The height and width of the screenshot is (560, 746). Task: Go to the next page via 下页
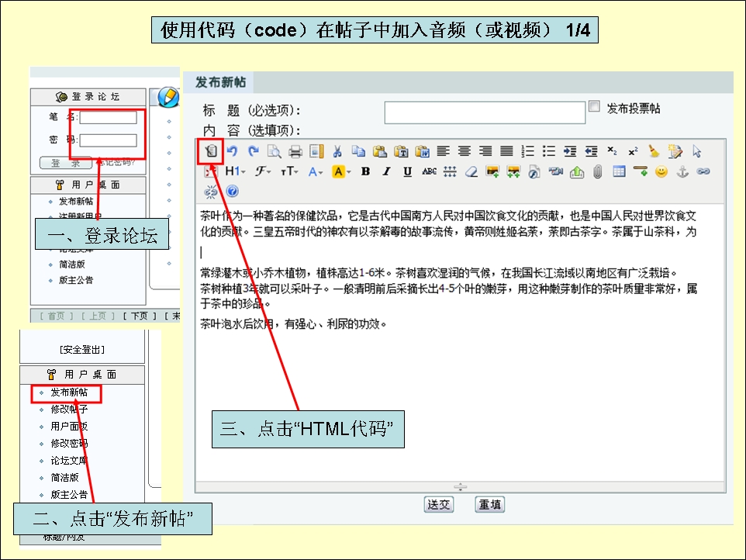tap(139, 316)
